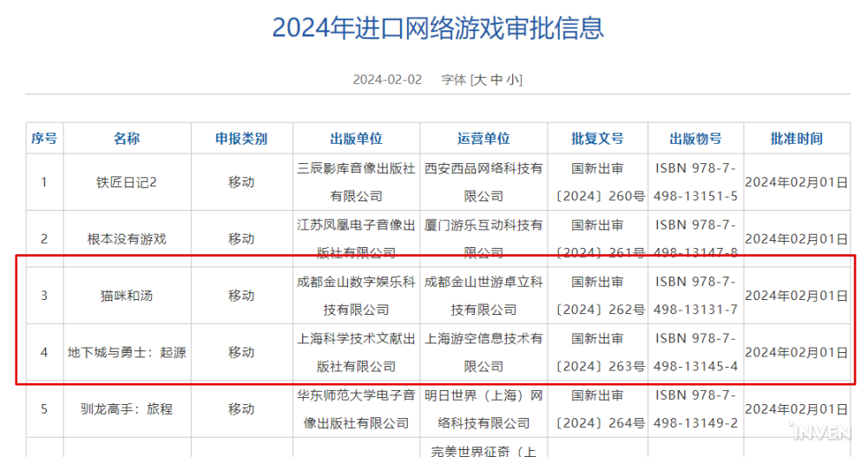868x457 pixels.
Task: Click the 运营单位 column header
Action: (x=483, y=139)
